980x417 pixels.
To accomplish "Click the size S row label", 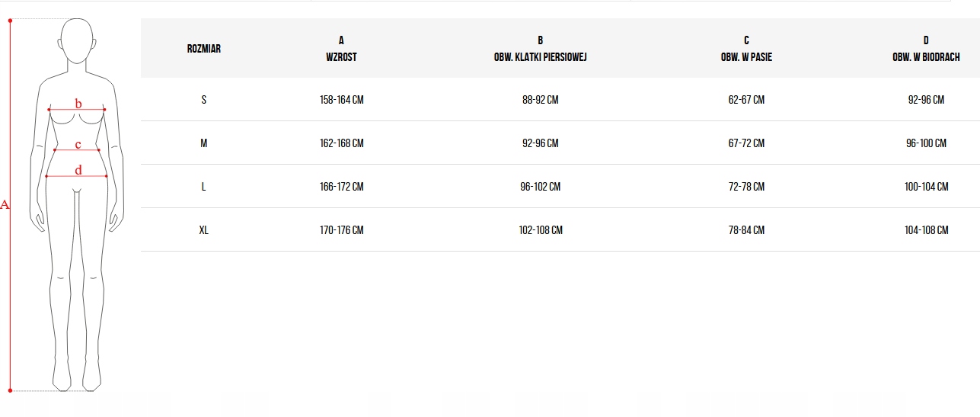I will pyautogui.click(x=204, y=100).
